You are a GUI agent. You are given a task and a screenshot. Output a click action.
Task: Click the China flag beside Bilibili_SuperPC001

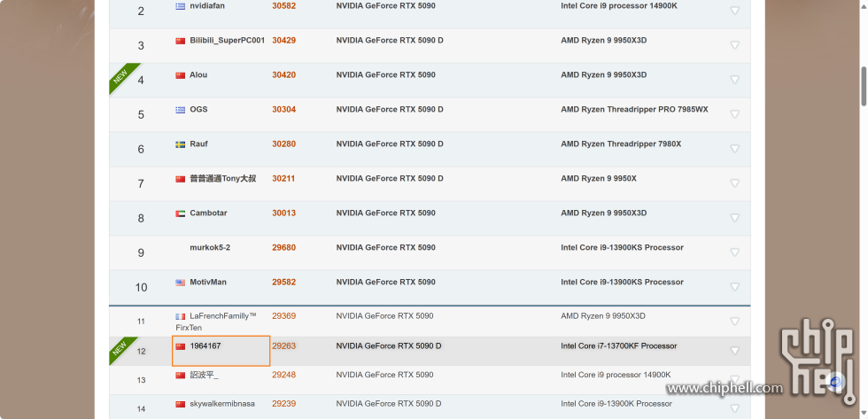180,41
